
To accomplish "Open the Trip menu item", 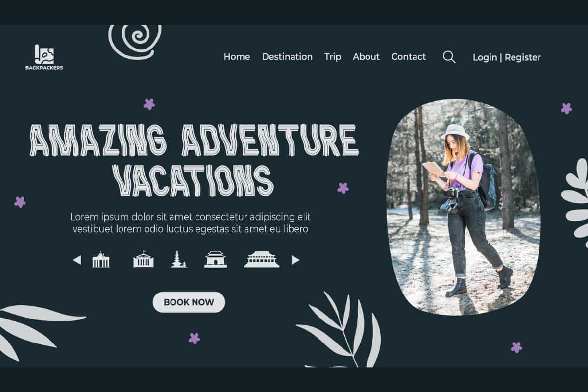I will (x=333, y=57).
